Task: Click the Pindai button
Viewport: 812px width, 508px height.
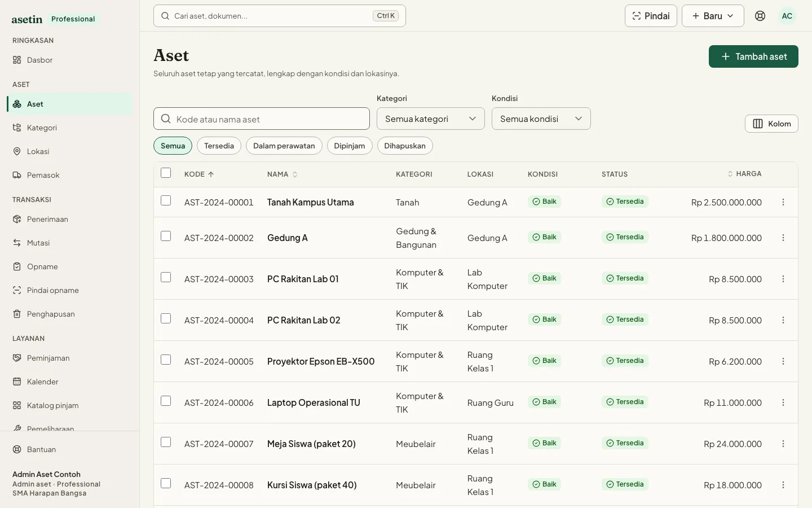Action: click(x=651, y=16)
